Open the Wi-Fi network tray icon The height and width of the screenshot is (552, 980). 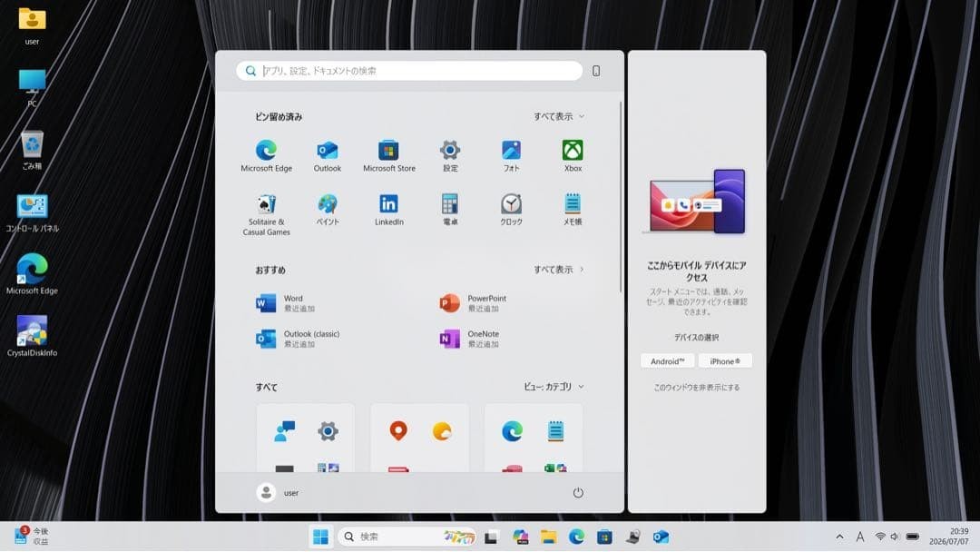point(880,537)
